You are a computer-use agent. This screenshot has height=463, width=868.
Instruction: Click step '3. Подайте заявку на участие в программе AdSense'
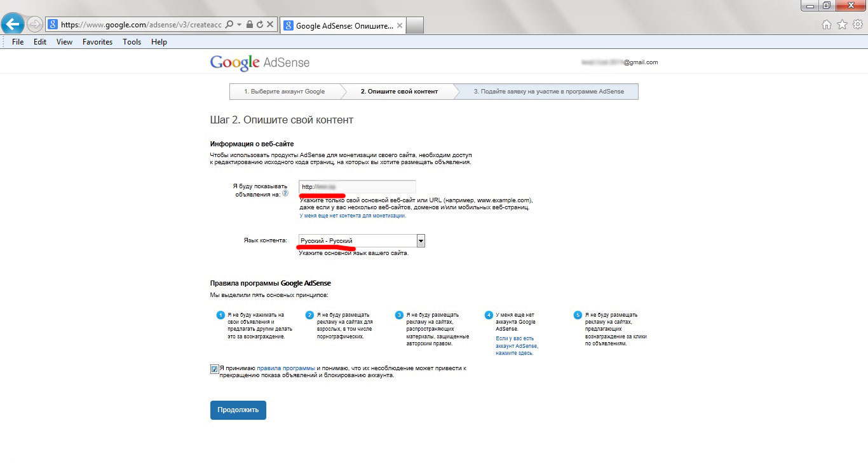(x=549, y=92)
